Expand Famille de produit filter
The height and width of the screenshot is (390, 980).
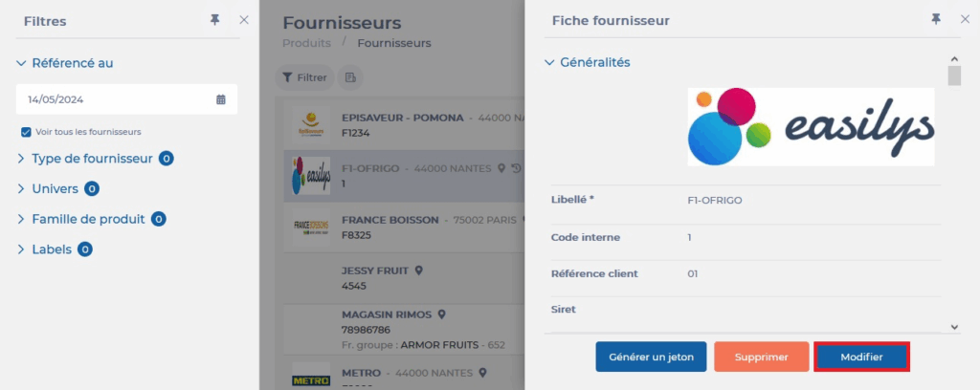click(x=21, y=219)
